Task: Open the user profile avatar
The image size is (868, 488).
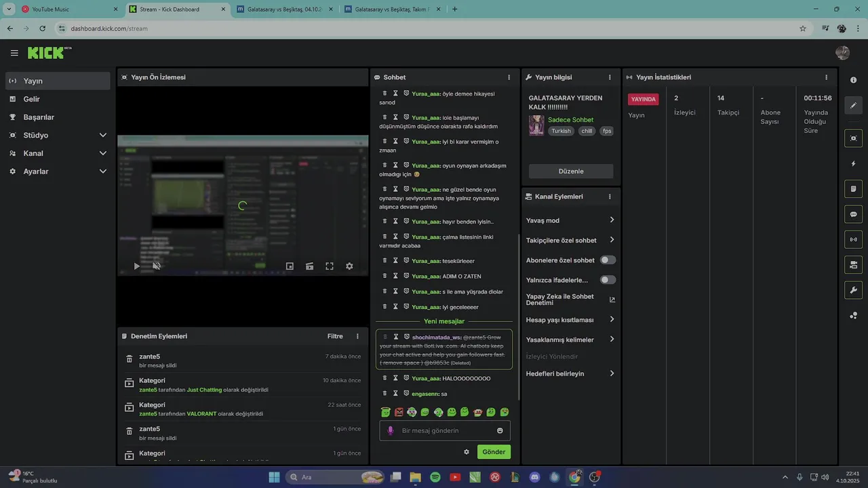Action: [x=842, y=53]
